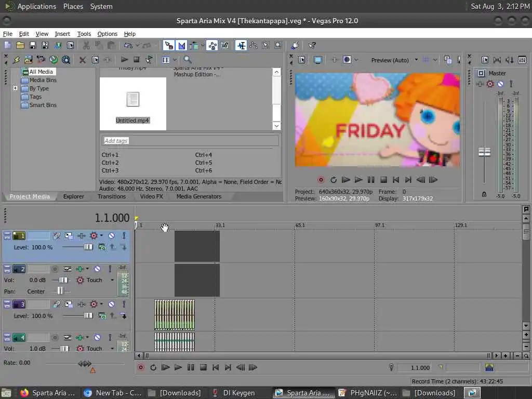This screenshot has width=532, height=399.
Task: Click the Pause button under video preview
Action: [x=371, y=180]
